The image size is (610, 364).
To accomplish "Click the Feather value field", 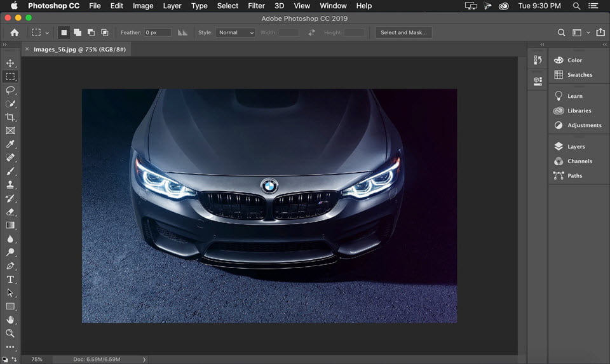I will tap(158, 32).
